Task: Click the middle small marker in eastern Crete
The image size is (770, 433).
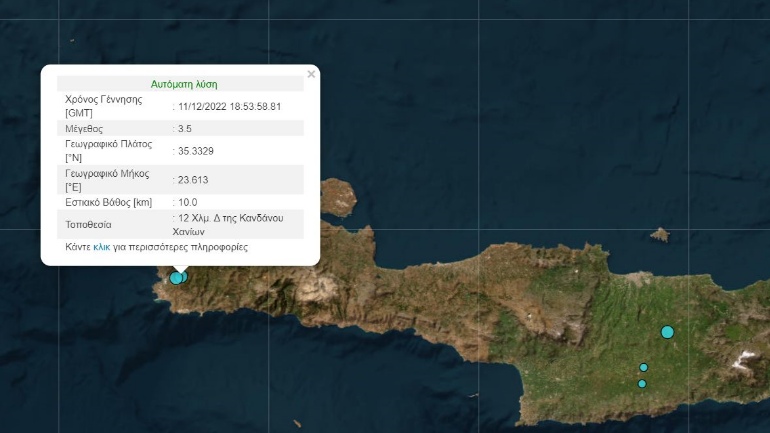Action: [644, 367]
